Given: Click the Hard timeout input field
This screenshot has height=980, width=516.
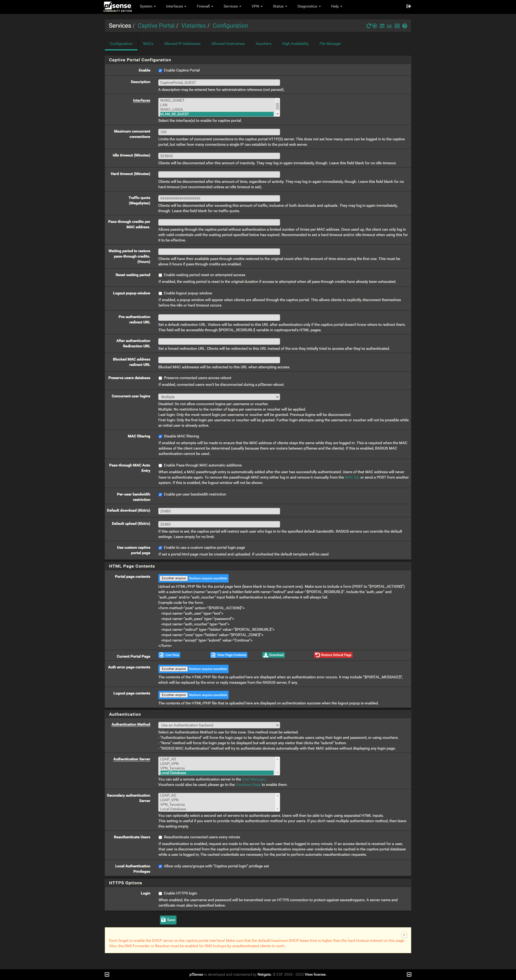Looking at the screenshot, I should pos(219,174).
